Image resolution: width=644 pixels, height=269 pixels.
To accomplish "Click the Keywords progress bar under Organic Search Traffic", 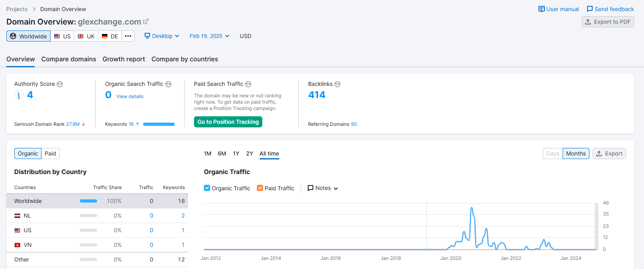I will [159, 124].
